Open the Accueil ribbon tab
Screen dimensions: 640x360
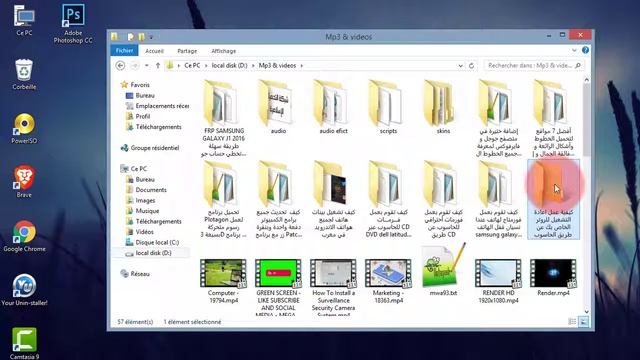154,51
